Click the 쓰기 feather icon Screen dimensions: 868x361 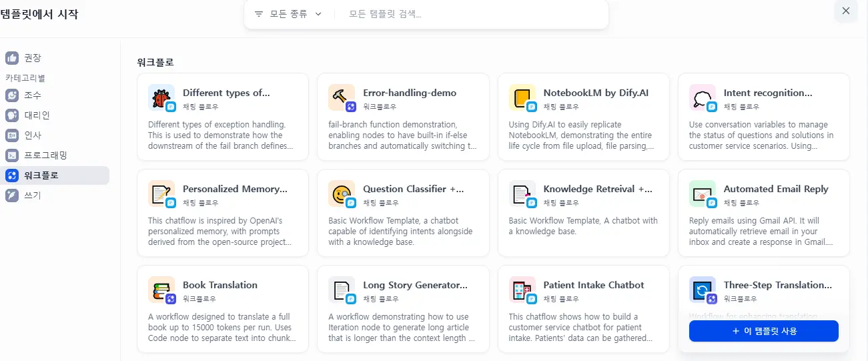(x=12, y=196)
